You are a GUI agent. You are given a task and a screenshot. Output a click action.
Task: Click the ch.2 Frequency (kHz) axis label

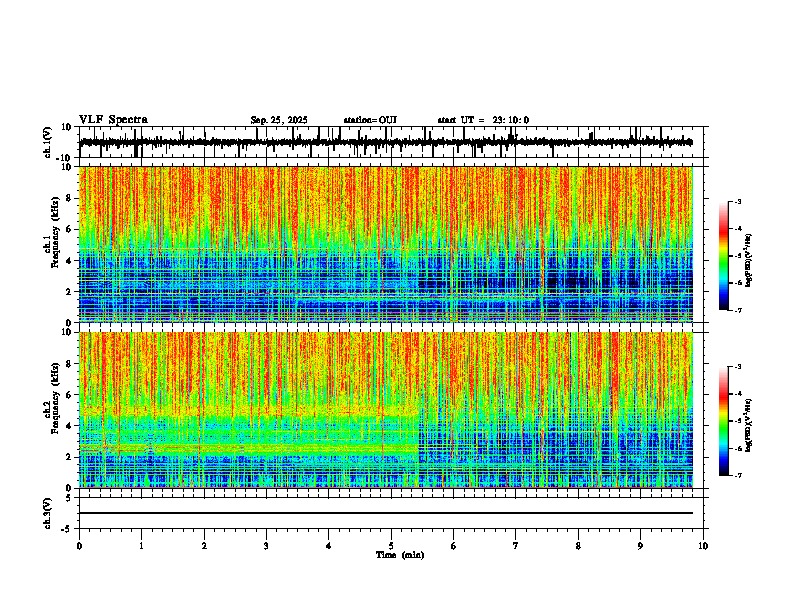tap(52, 398)
